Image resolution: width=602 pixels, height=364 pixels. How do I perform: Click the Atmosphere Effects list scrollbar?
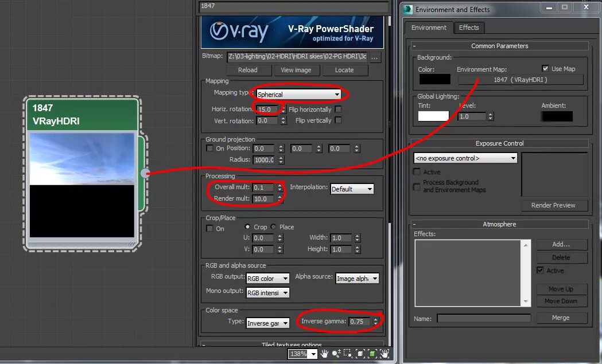[x=526, y=273]
